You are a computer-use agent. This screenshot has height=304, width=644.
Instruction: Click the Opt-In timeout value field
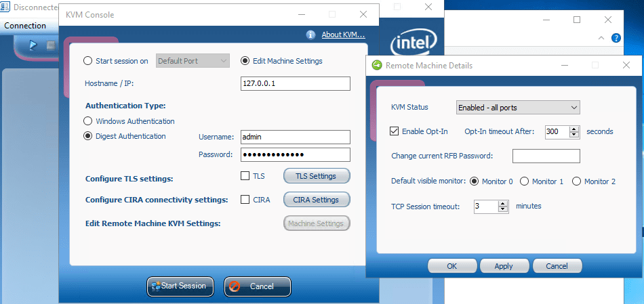[557, 132]
